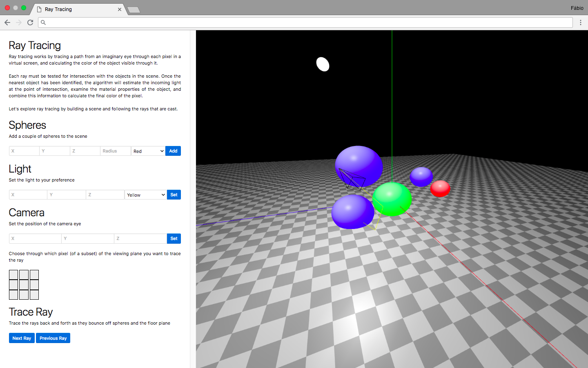Select the bottom-middle pixel grid cell
Screen dimensions: 588x368
coord(24,295)
